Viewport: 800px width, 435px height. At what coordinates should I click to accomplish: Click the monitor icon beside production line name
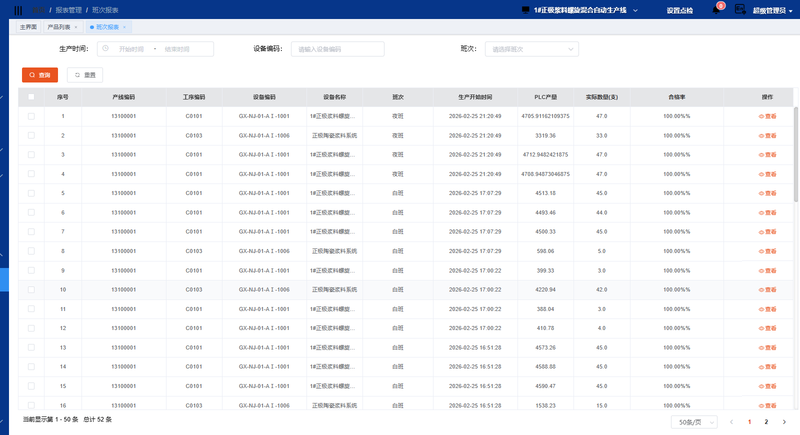point(526,9)
